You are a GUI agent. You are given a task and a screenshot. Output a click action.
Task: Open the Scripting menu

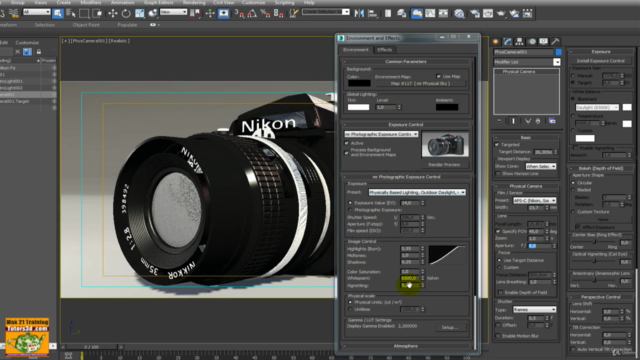point(284,2)
